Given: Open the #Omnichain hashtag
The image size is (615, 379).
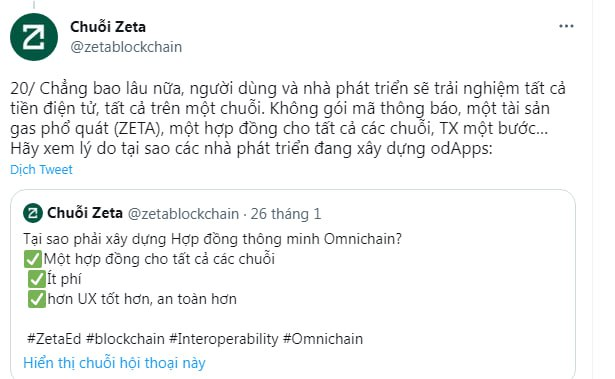Looking at the screenshot, I should pyautogui.click(x=323, y=339).
